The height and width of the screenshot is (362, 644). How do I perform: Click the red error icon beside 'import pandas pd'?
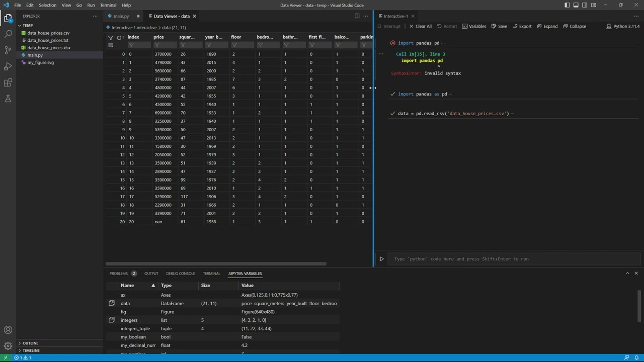(392, 43)
